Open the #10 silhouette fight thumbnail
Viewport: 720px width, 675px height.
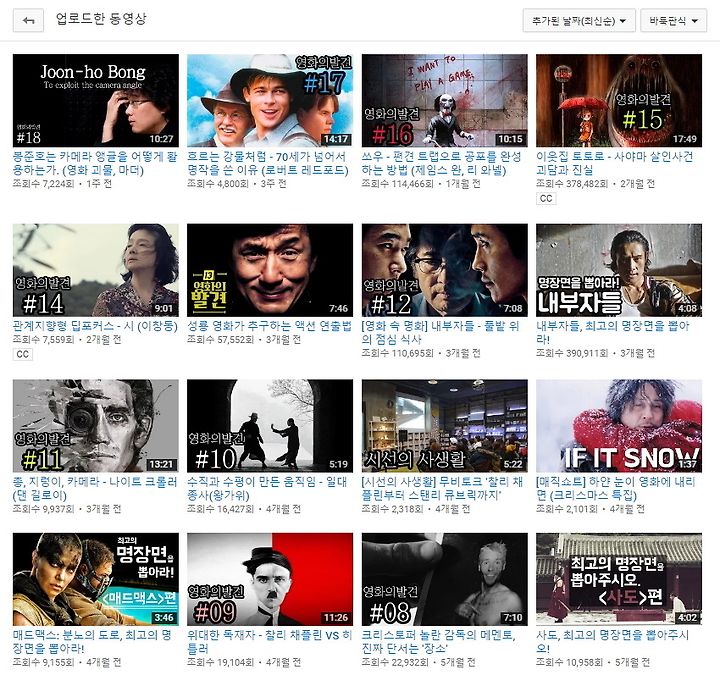[270, 426]
